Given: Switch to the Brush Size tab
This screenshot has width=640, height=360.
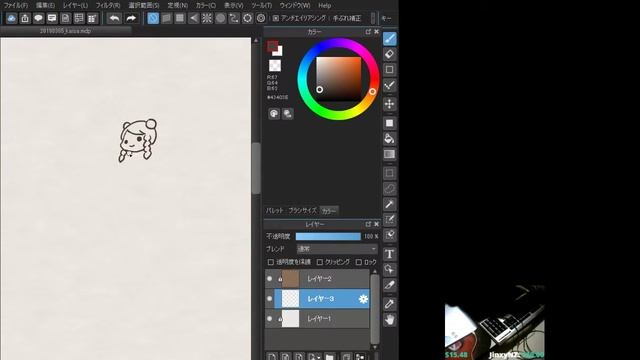Looking at the screenshot, I should pos(302,211).
